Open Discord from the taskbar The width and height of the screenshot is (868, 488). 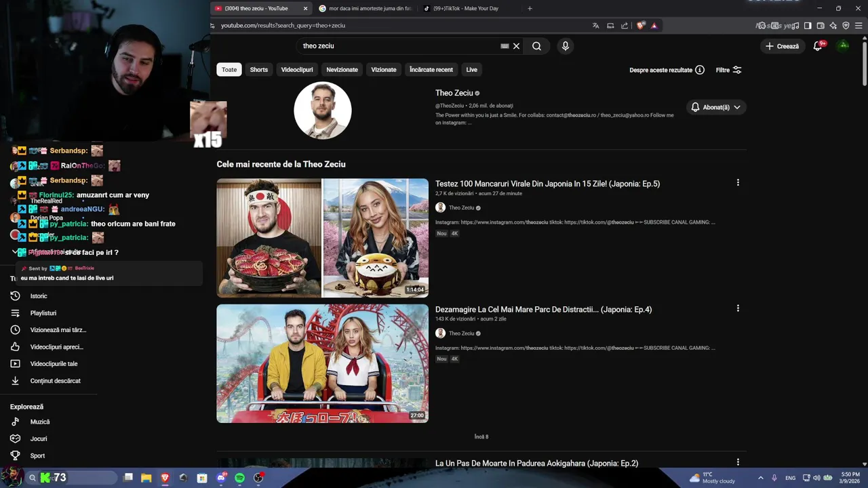click(221, 478)
